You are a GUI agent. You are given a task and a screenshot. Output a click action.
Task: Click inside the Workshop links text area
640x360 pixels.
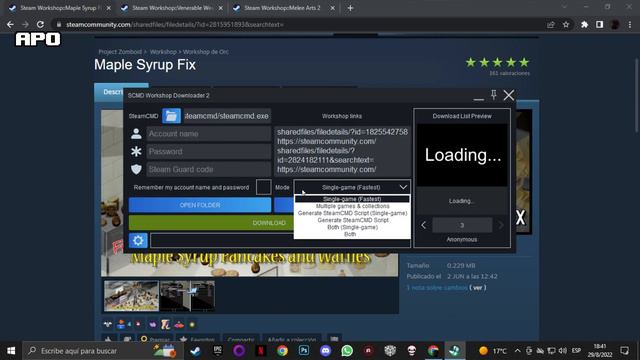point(342,151)
